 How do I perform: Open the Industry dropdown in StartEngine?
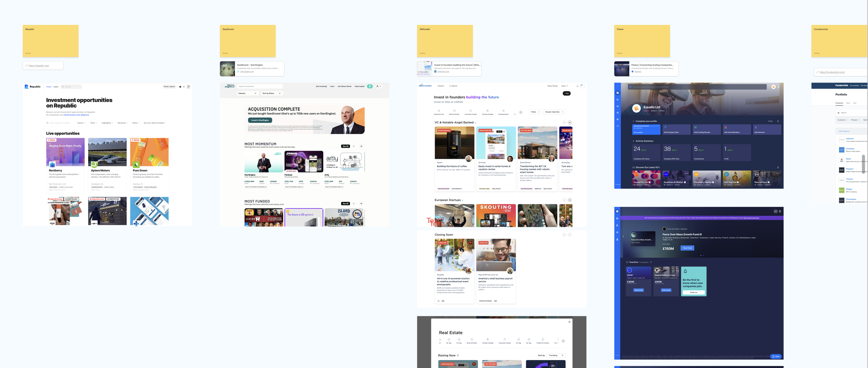247,93
